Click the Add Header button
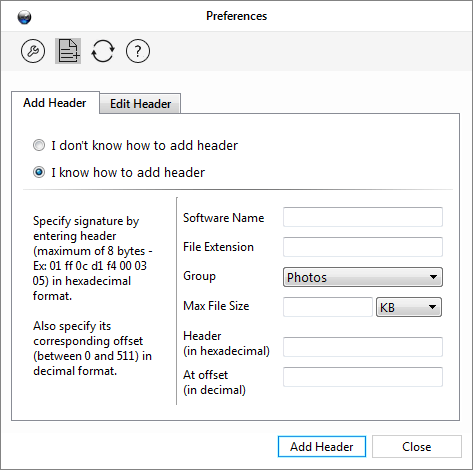 pyautogui.click(x=322, y=446)
